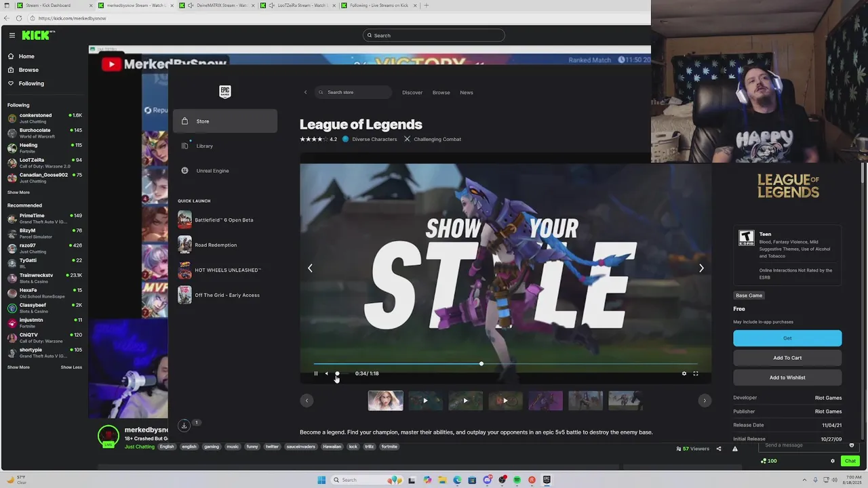Open Discord from the taskbar
The image size is (868, 488).
tap(487, 480)
